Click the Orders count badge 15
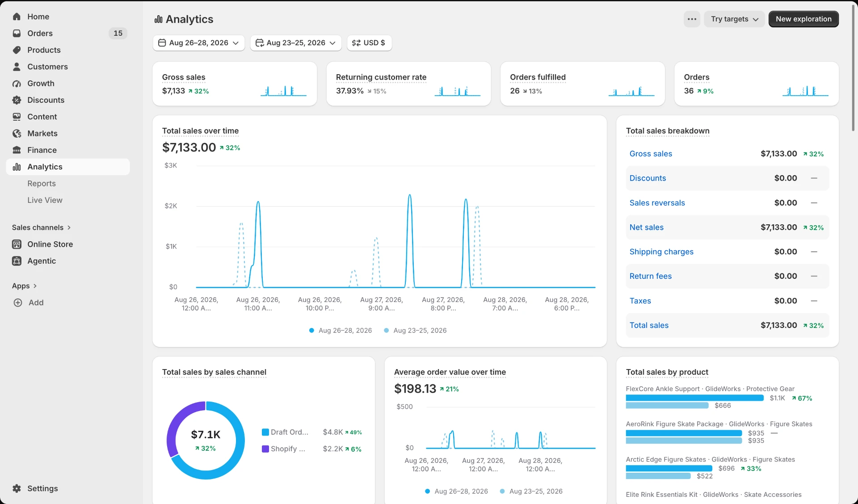Viewport: 858px width, 504px height. 118,34
